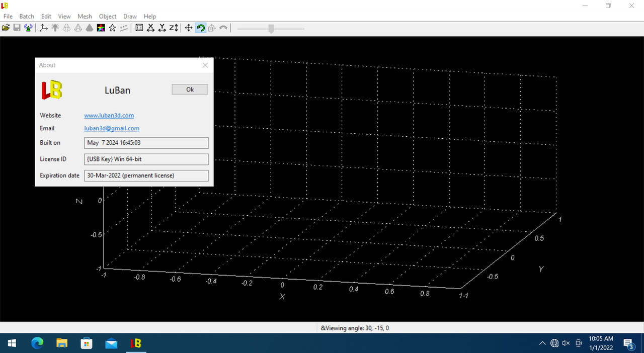
Task: Click the outlined star toolbar icon
Action: click(x=112, y=28)
